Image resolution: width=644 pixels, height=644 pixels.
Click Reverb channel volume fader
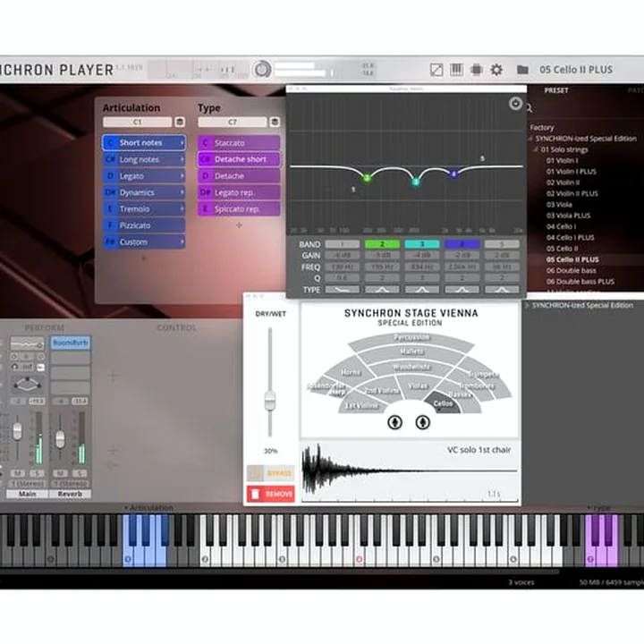coord(60,439)
